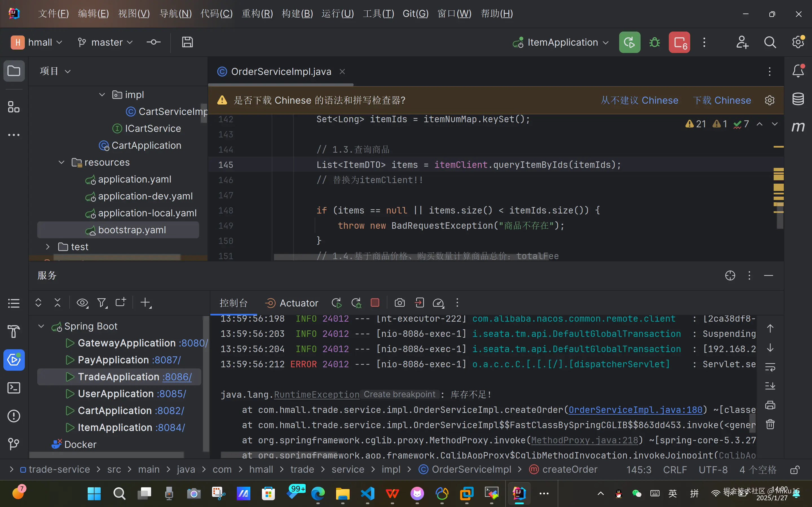Click the thread dump camera icon

[x=399, y=303]
